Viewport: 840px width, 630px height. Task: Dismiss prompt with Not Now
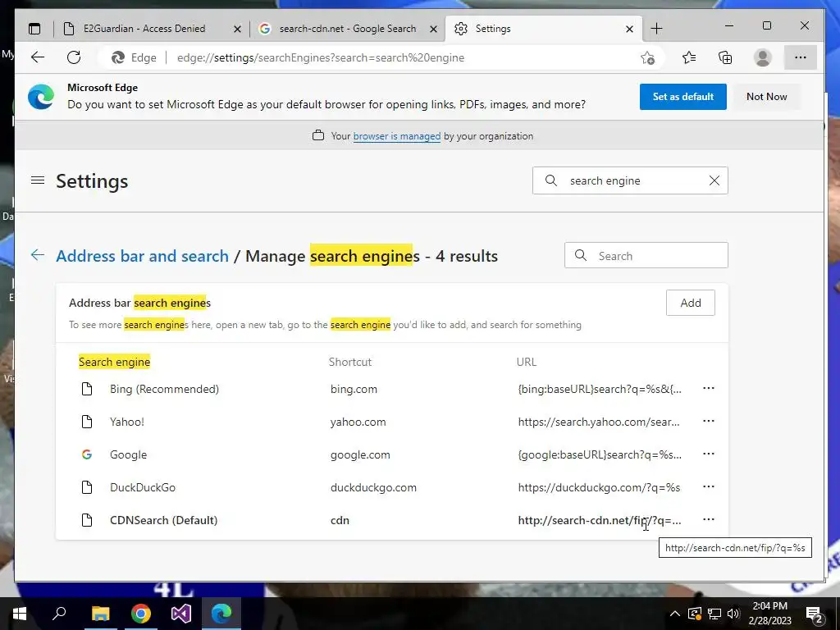pos(767,97)
